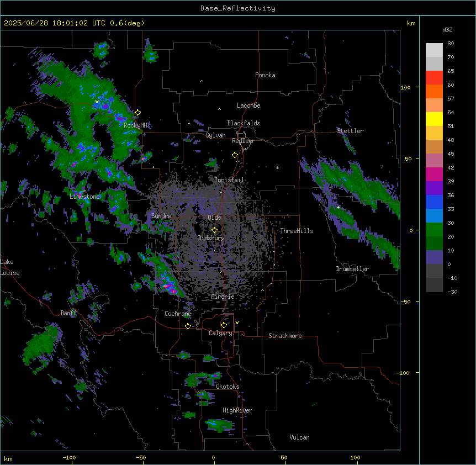Select the yellow diamond marker below the Cochrane label

point(188,326)
